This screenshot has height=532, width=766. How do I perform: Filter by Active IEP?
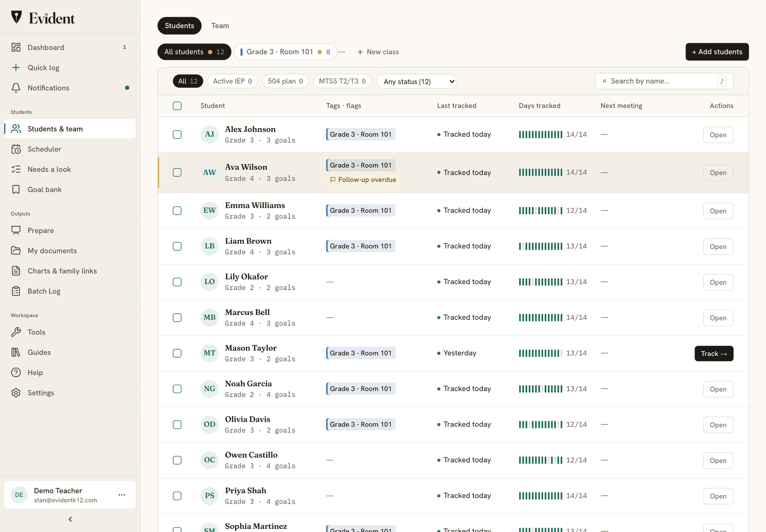tap(233, 81)
